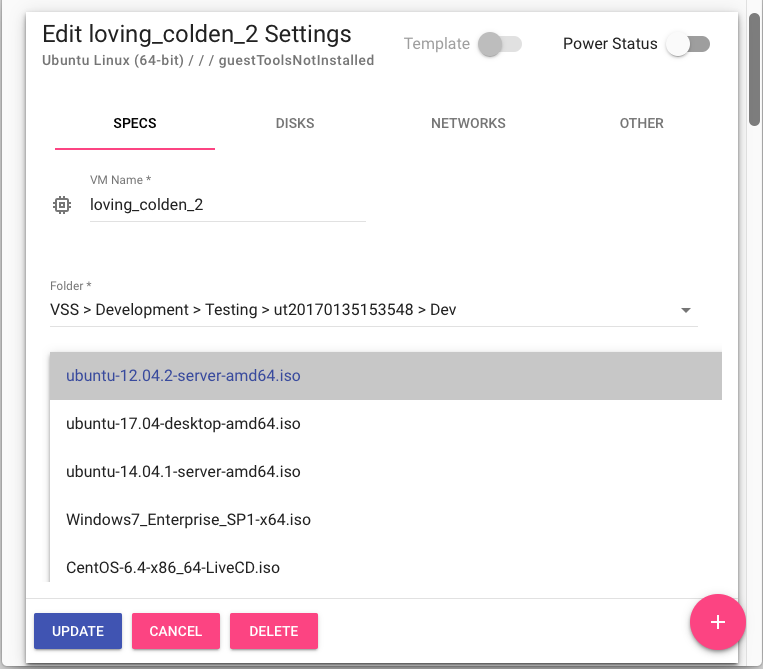
Task: Choose CentOS-6.4-x86_64-LiveCD.iso item
Action: pyautogui.click(x=385, y=565)
